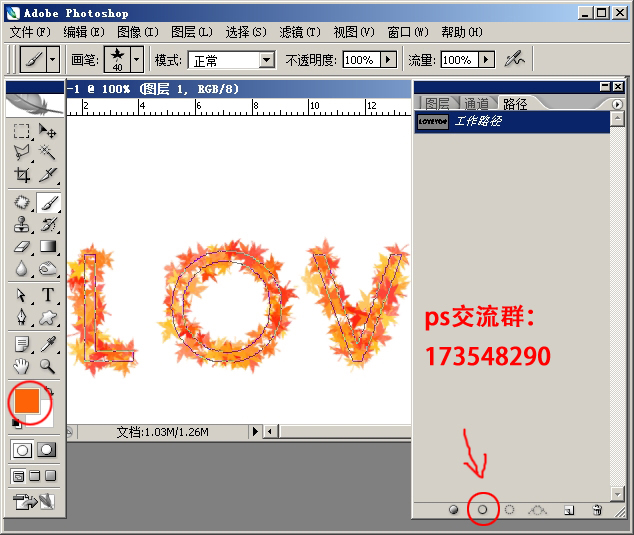Select the Polygonal Lasso tool

pos(21,152)
